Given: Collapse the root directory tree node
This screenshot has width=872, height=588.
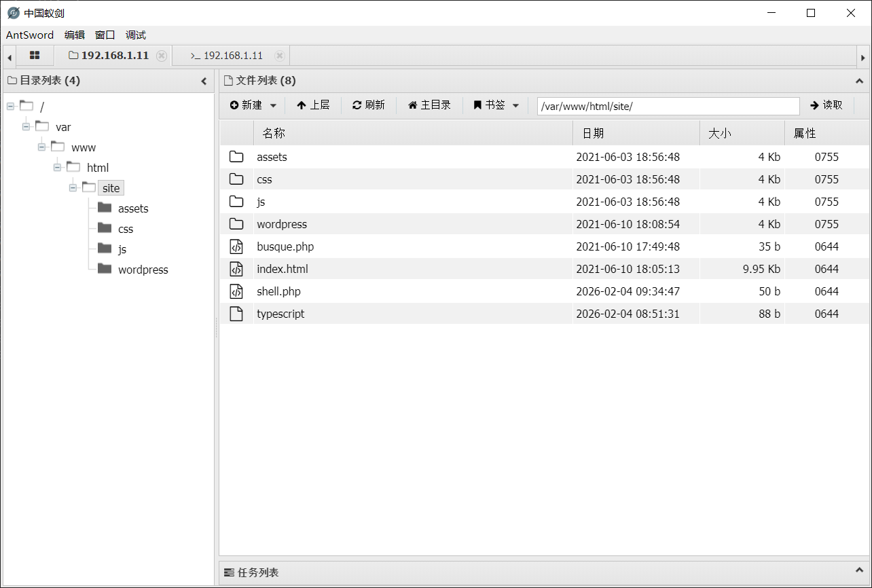Looking at the screenshot, I should [11, 107].
